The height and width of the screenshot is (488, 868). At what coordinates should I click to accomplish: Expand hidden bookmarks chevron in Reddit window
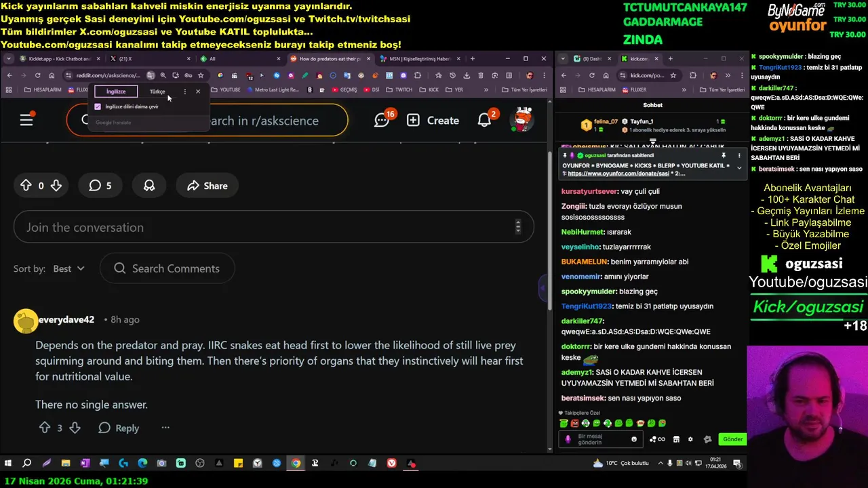click(x=486, y=89)
